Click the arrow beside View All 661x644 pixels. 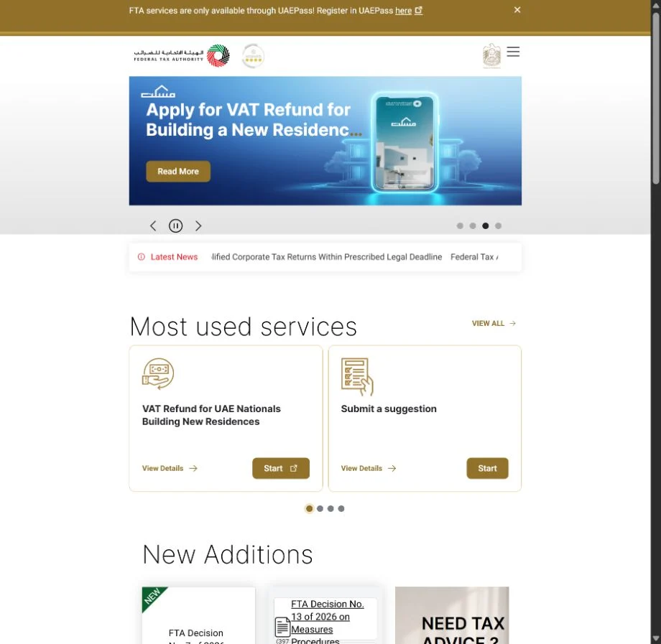pyautogui.click(x=512, y=324)
